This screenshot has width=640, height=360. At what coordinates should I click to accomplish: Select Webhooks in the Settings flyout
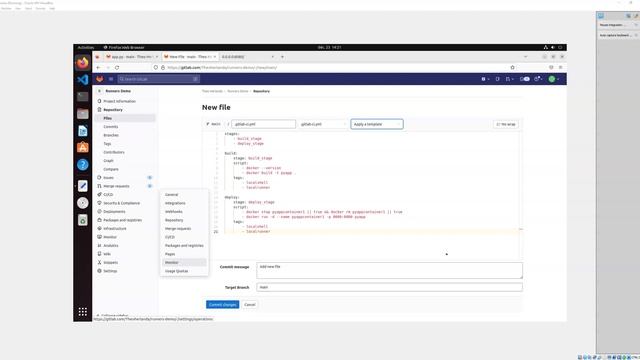(173, 212)
